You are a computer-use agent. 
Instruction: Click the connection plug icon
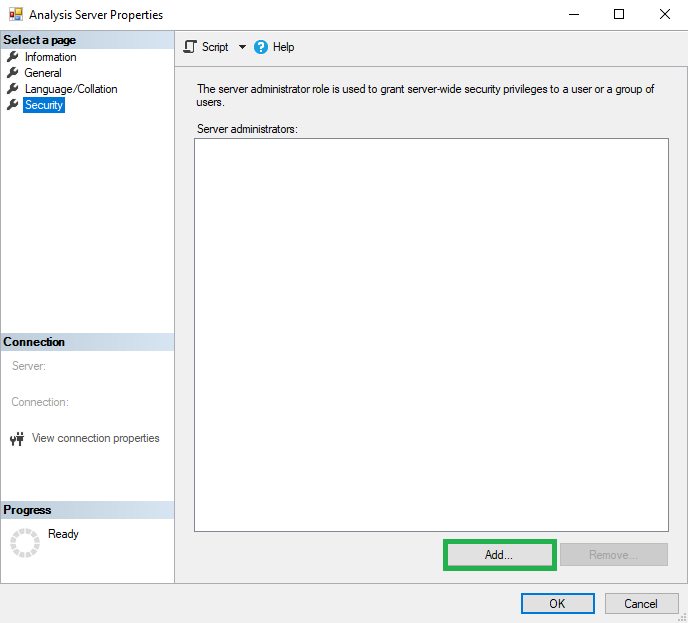(17, 439)
